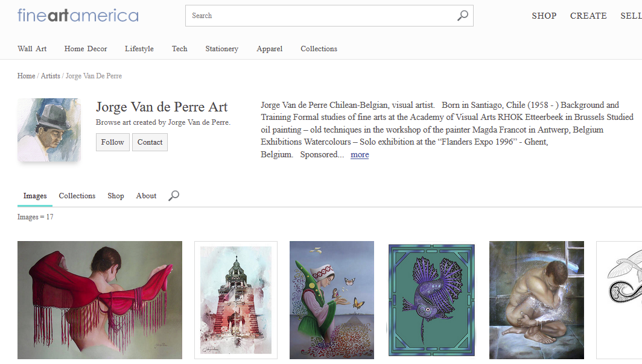Click the magnifier icon beside the About tab
The image size is (642, 364).
pos(174,195)
